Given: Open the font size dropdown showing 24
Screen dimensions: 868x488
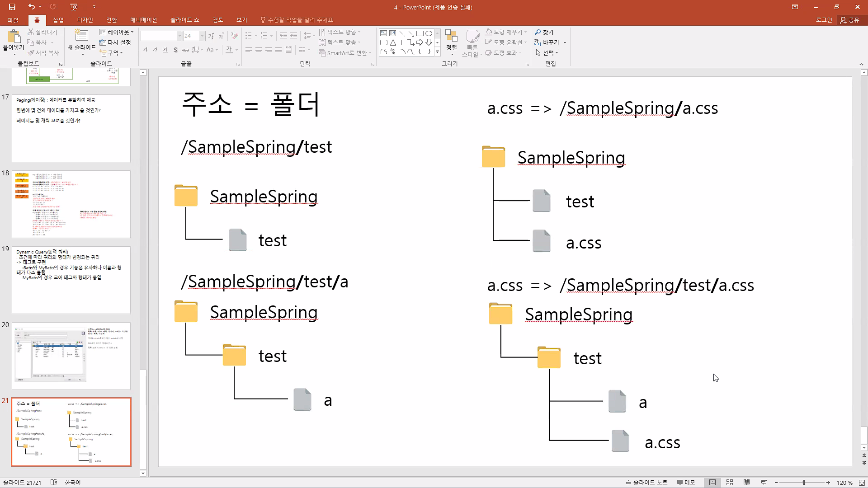Looking at the screenshot, I should [x=202, y=36].
